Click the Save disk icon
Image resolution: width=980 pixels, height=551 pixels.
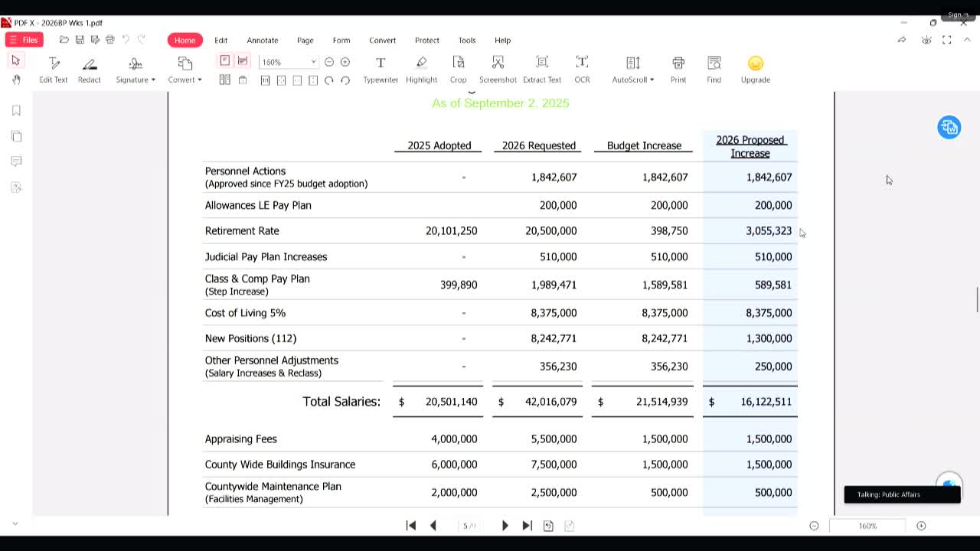(x=80, y=40)
